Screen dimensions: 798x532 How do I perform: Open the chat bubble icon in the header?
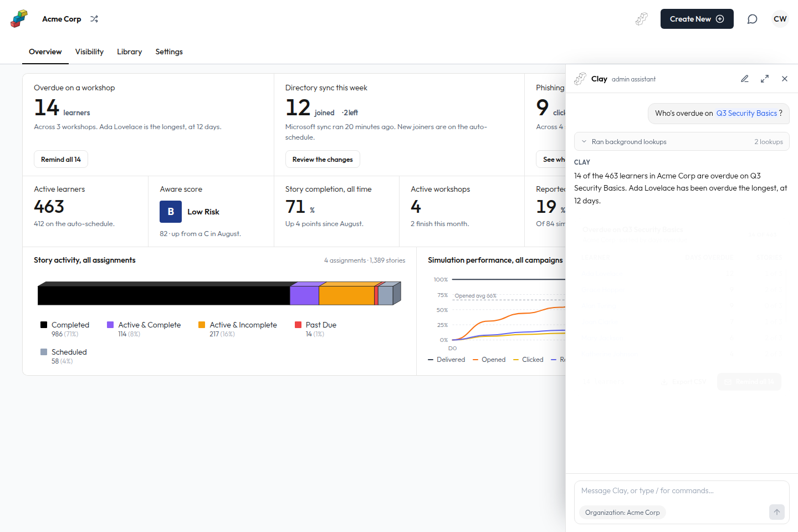click(752, 19)
